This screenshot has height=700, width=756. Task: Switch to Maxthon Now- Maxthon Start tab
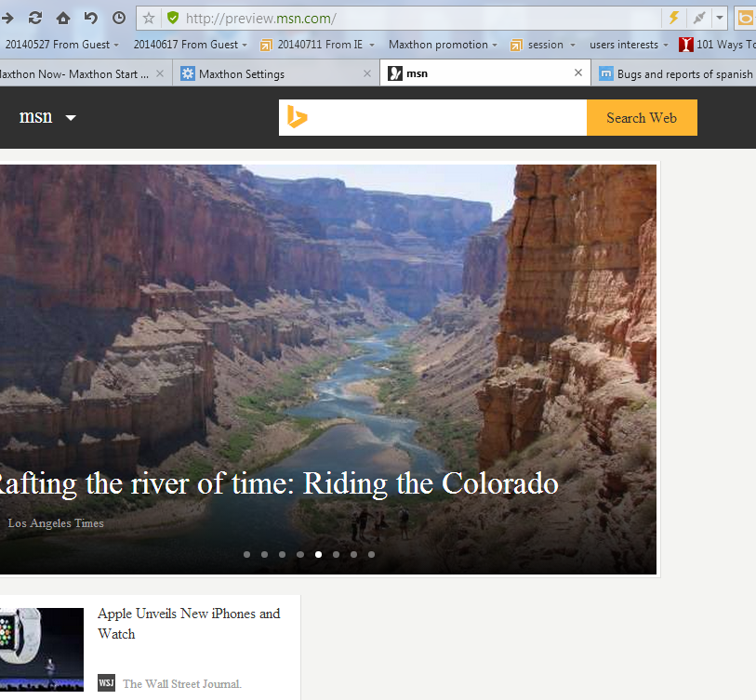(74, 73)
